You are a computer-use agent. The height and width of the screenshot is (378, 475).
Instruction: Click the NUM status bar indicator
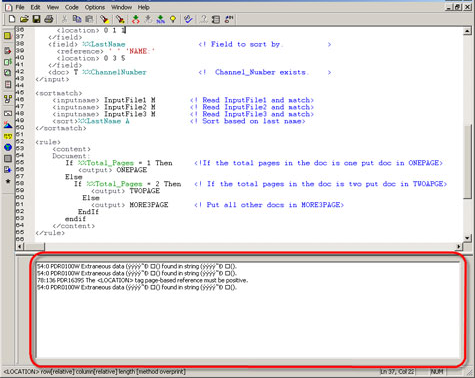437,371
